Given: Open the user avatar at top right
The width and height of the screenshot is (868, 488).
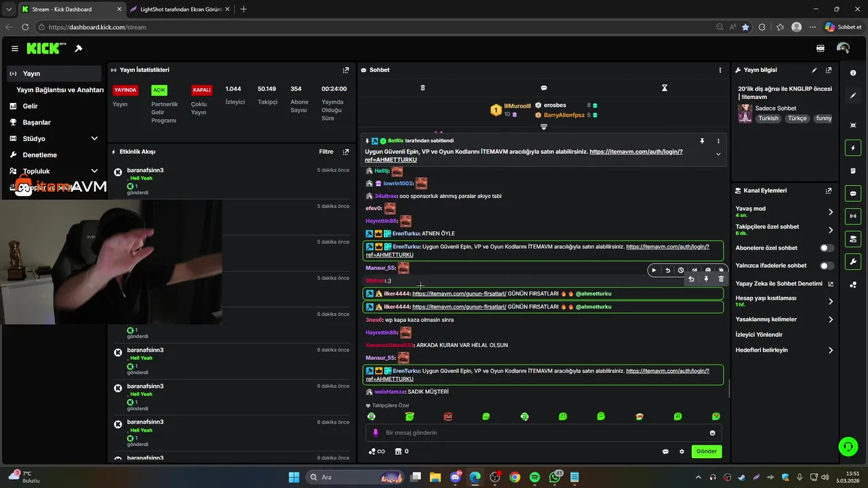Looking at the screenshot, I should [x=843, y=48].
